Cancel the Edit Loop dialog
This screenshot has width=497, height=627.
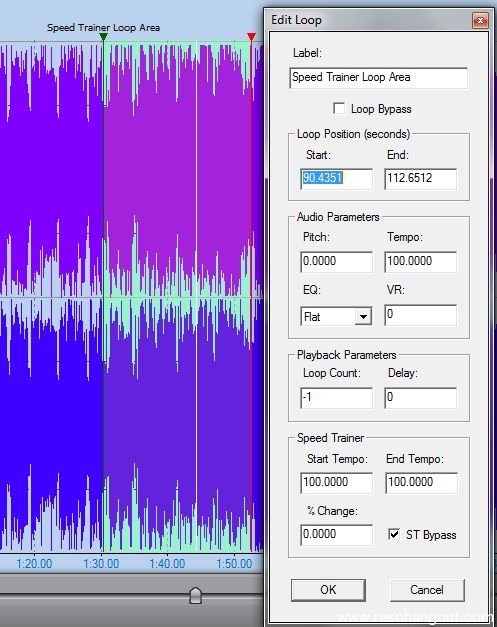(427, 590)
